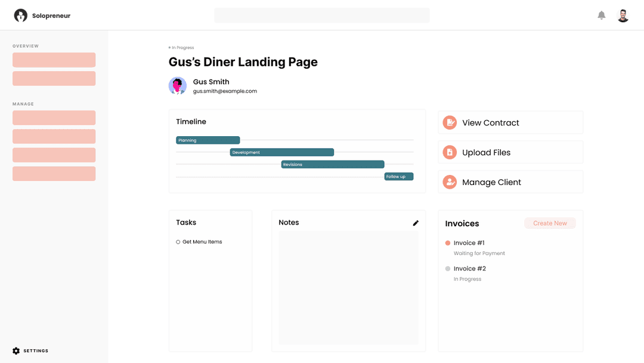Click Invoice #1 orange status dot
The width and height of the screenshot is (644, 363).
448,243
